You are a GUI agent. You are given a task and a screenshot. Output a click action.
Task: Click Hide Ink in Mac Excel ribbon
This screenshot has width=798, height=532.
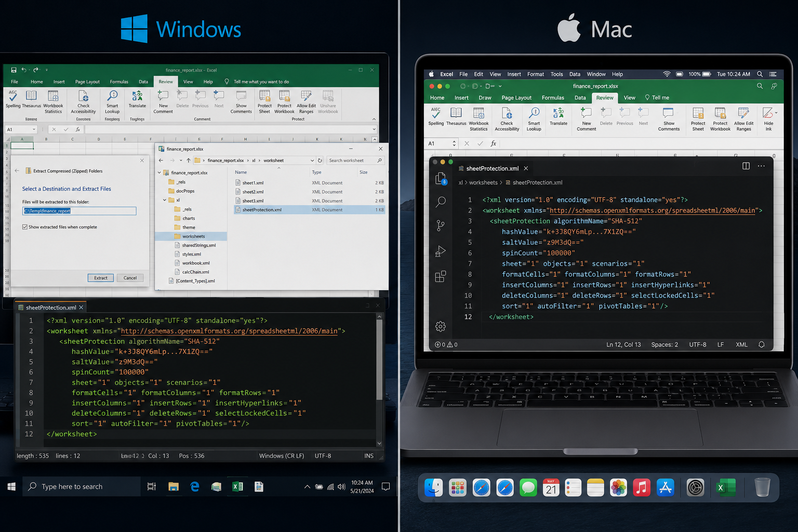768,119
